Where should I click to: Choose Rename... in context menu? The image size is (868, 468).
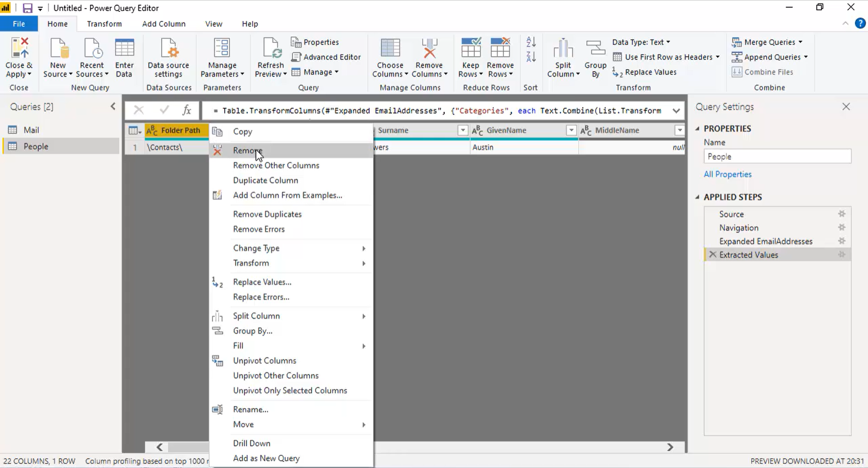[x=291, y=410]
